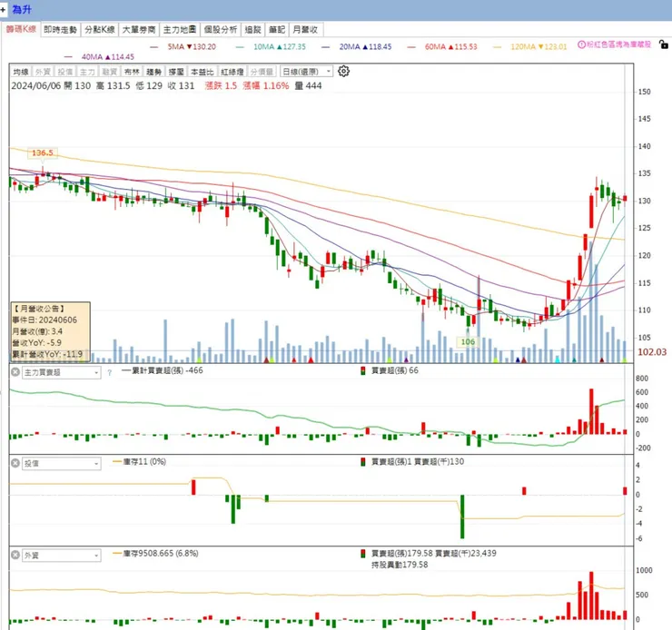The width and height of the screenshot is (672, 630).
Task: Switch to the 籌碼K線 tab
Action: [21, 29]
